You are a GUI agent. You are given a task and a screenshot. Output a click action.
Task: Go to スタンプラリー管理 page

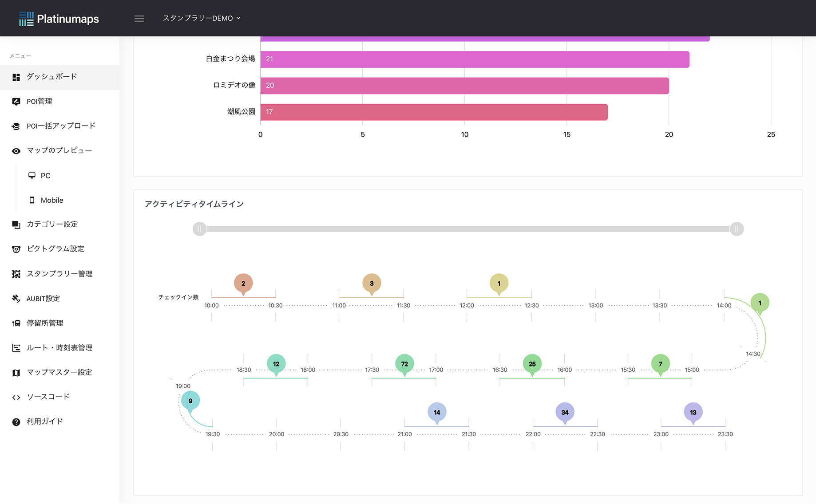[59, 274]
